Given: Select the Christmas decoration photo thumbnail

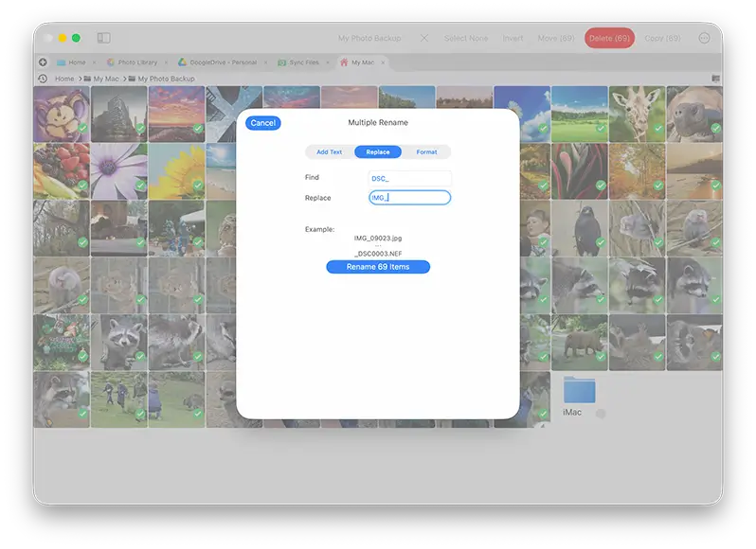Looking at the screenshot, I should pyautogui.click(x=62, y=343).
